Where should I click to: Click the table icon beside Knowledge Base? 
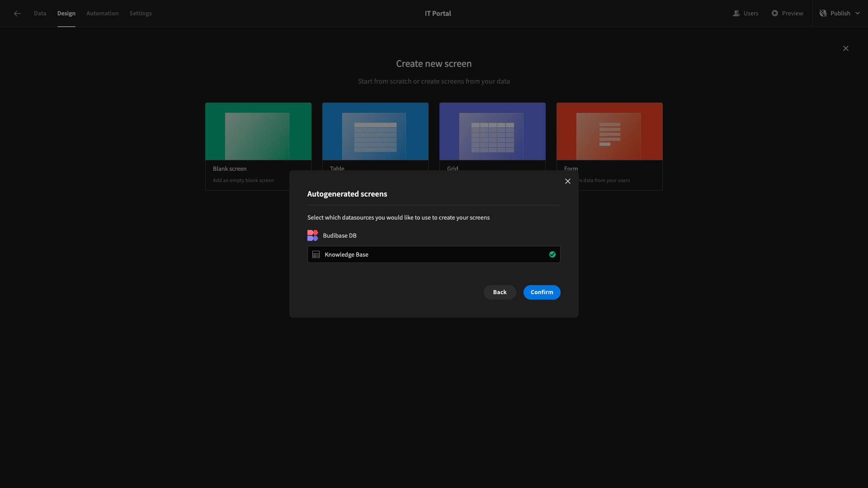[316, 255]
